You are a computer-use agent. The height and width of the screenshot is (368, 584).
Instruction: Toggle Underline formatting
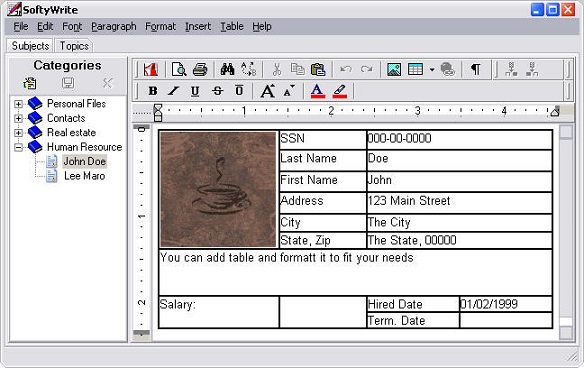pos(195,91)
